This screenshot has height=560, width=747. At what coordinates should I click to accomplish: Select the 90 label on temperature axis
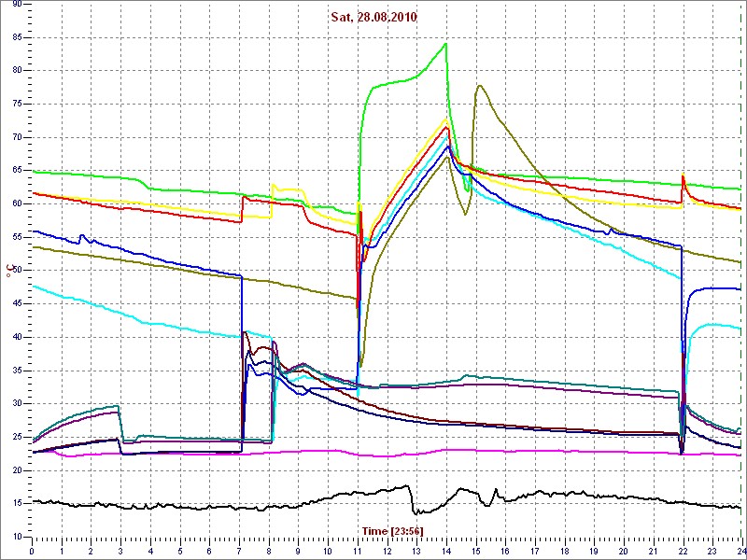[x=17, y=4]
